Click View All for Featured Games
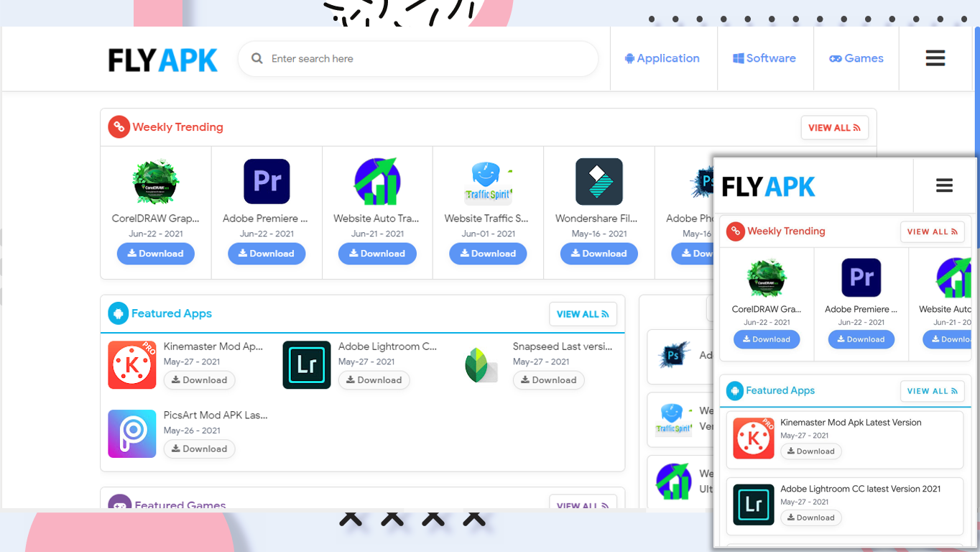980x552 pixels. (x=583, y=502)
